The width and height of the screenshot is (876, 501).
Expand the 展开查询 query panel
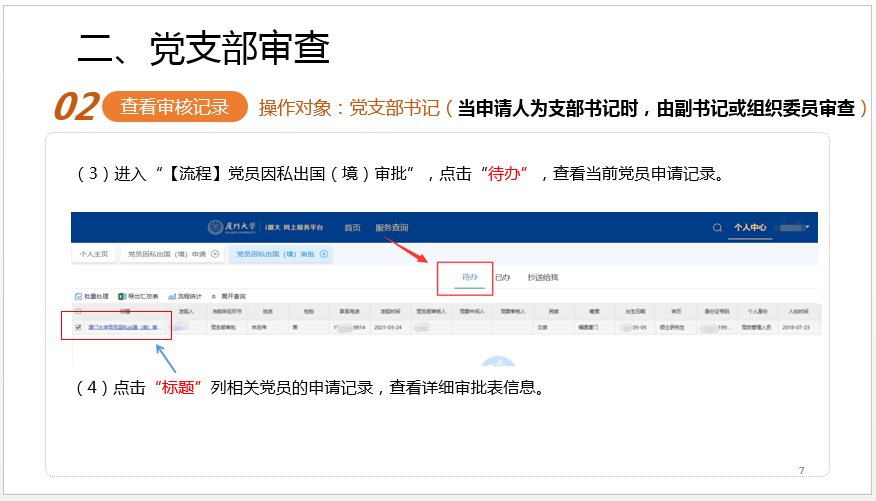[228, 297]
